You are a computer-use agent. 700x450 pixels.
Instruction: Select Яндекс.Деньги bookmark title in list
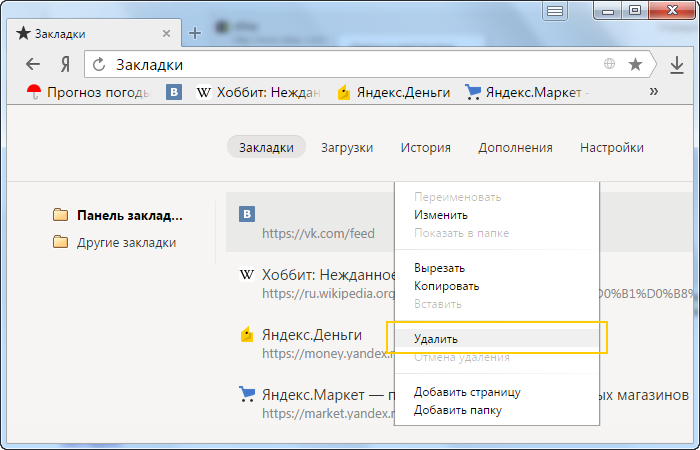point(312,335)
